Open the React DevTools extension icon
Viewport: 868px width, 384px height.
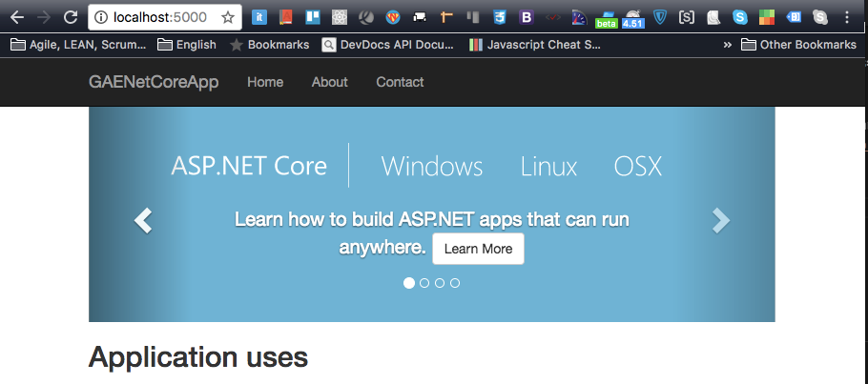click(x=339, y=17)
